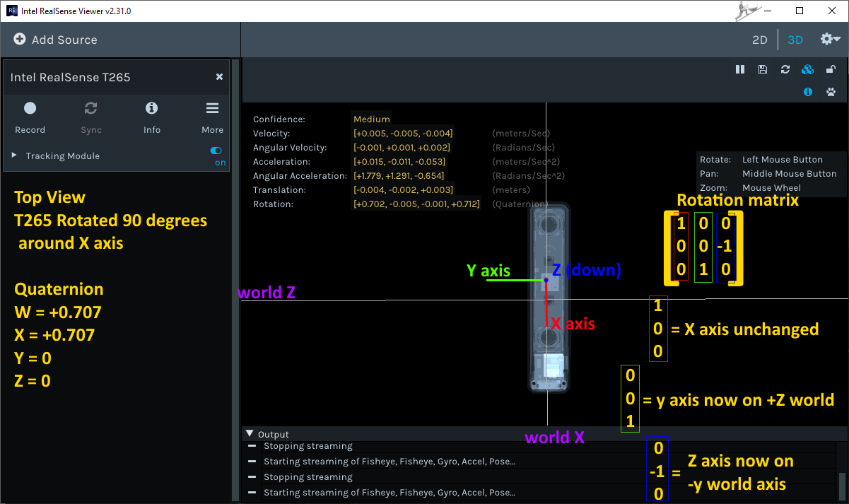Image resolution: width=849 pixels, height=504 pixels.
Task: Click the Add Source button
Action: click(56, 40)
